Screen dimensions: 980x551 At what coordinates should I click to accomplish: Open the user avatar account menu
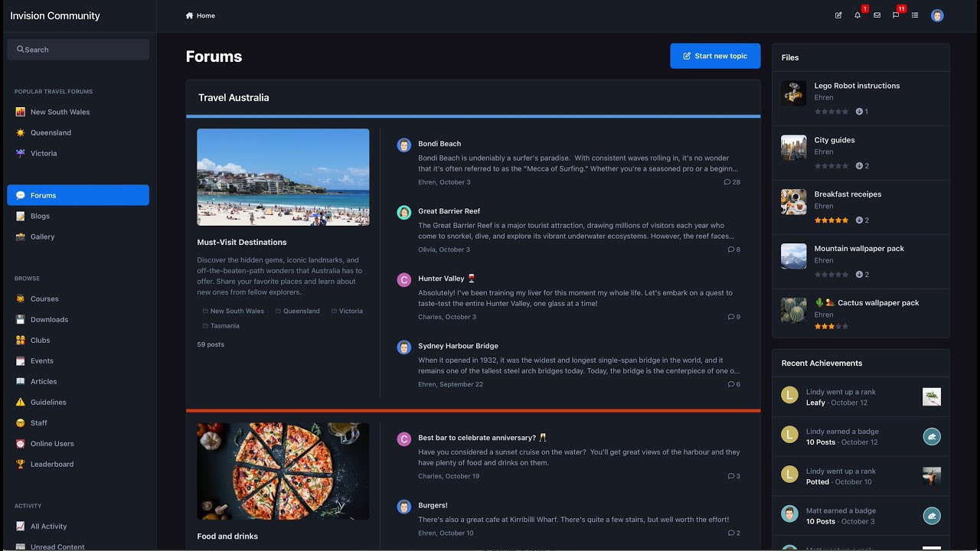[937, 15]
